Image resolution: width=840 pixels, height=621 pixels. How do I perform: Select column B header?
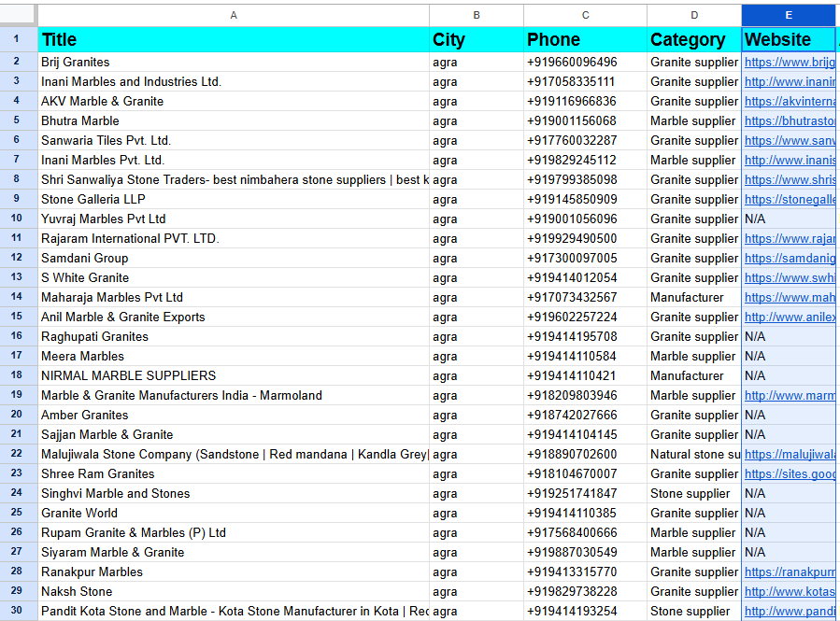[477, 15]
